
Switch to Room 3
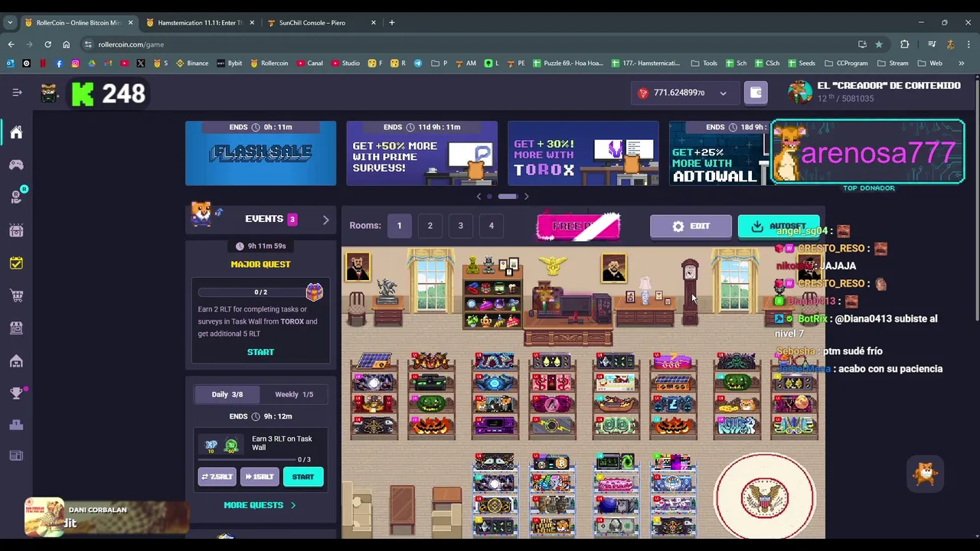pyautogui.click(x=461, y=226)
